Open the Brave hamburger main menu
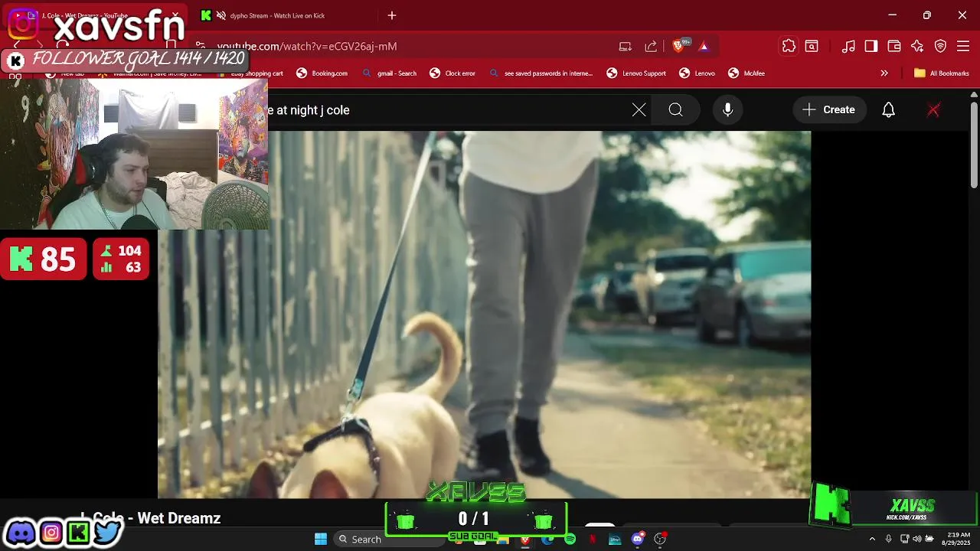This screenshot has width=980, height=551. (x=963, y=46)
